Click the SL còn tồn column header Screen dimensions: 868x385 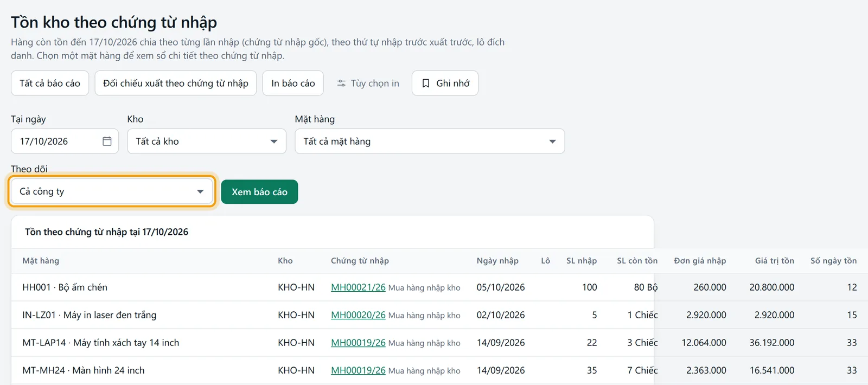(637, 261)
